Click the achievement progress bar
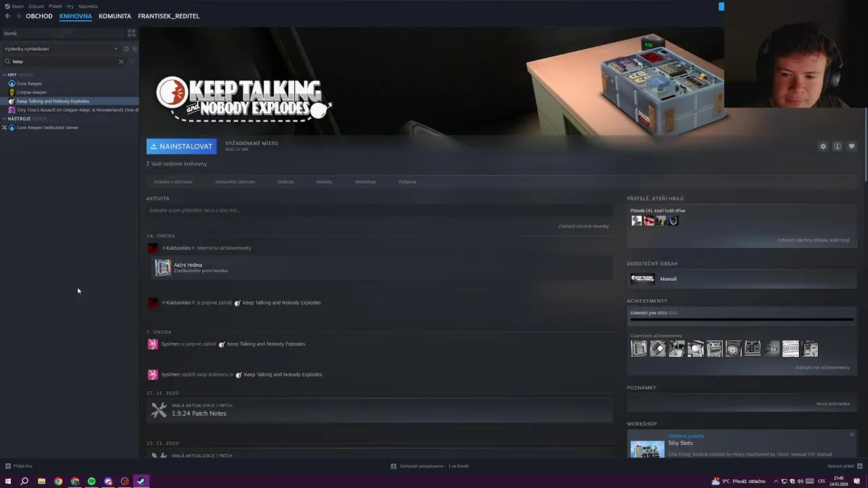Image resolution: width=868 pixels, height=488 pixels. click(742, 319)
